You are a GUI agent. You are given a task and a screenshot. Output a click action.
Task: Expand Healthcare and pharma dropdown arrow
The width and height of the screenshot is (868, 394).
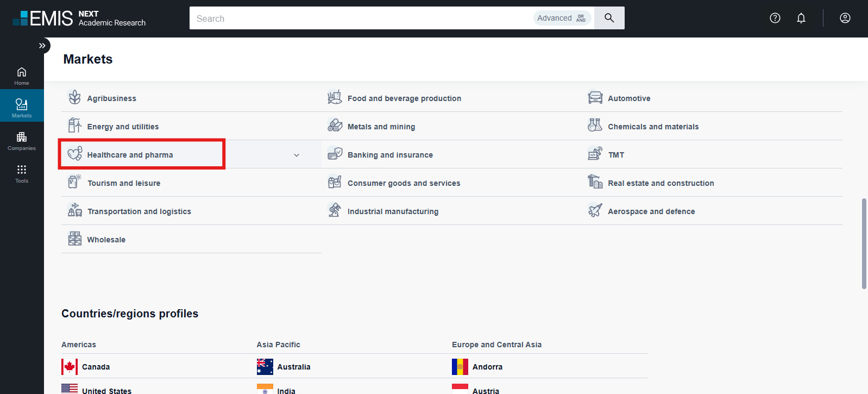click(x=297, y=155)
